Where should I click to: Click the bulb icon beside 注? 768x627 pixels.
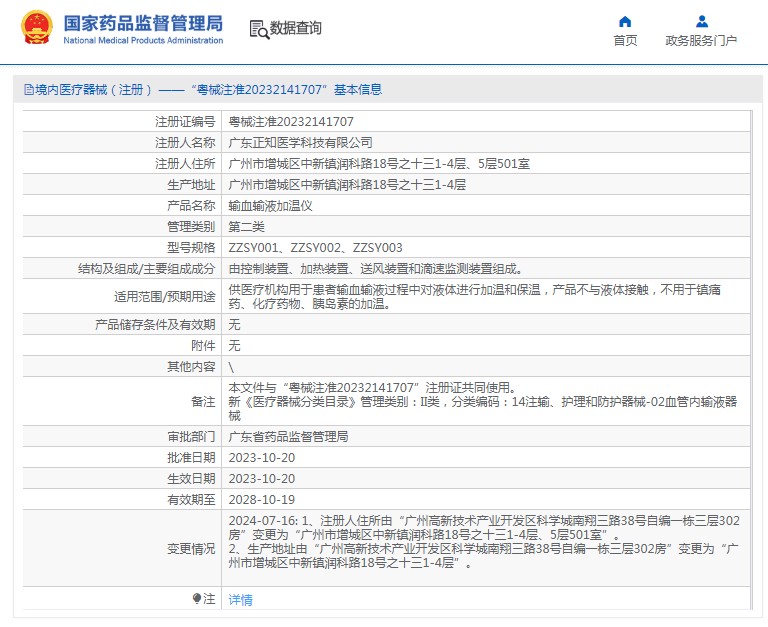point(197,598)
